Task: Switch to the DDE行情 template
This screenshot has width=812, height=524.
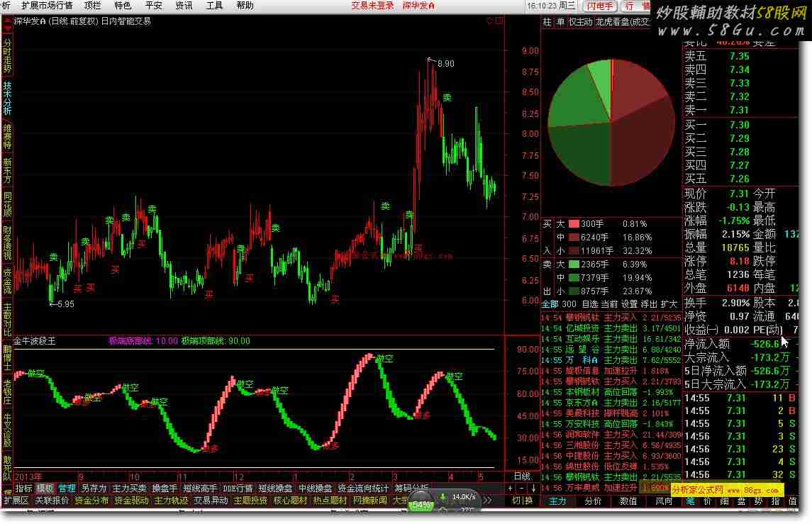Action: pyautogui.click(x=238, y=489)
